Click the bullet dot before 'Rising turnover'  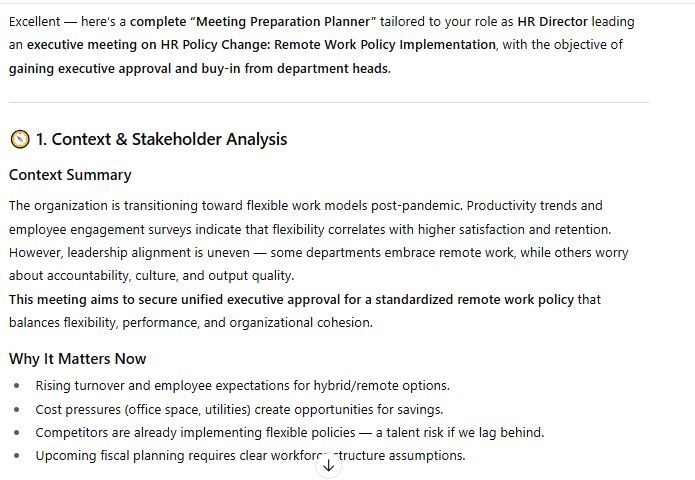pyautogui.click(x=16, y=386)
